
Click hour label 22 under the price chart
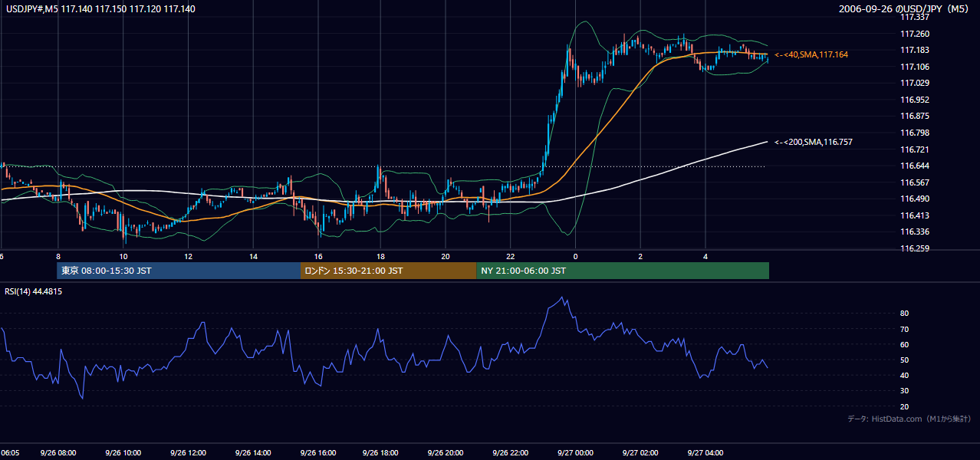click(511, 257)
